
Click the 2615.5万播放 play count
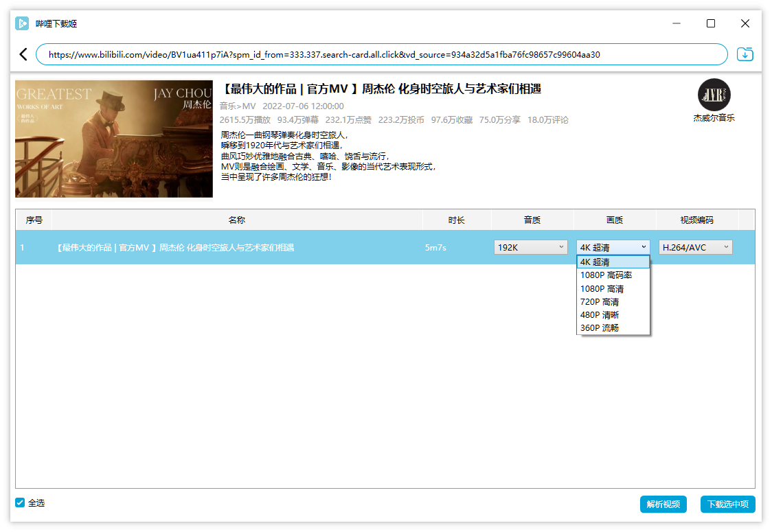(x=245, y=119)
